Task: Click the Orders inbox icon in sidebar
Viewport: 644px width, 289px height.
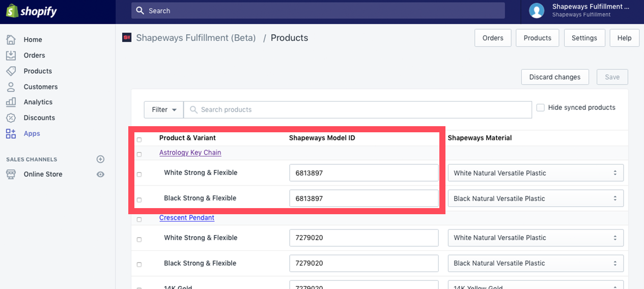Action: pyautogui.click(x=11, y=55)
